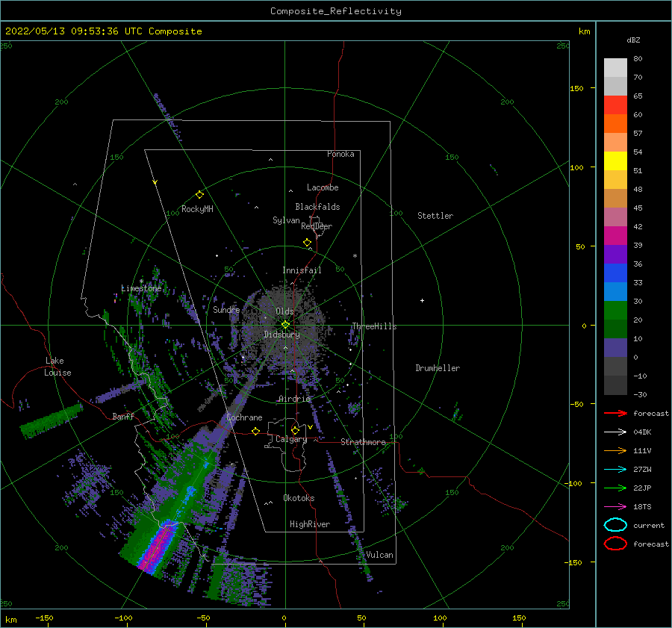Click the Banff label

click(123, 416)
